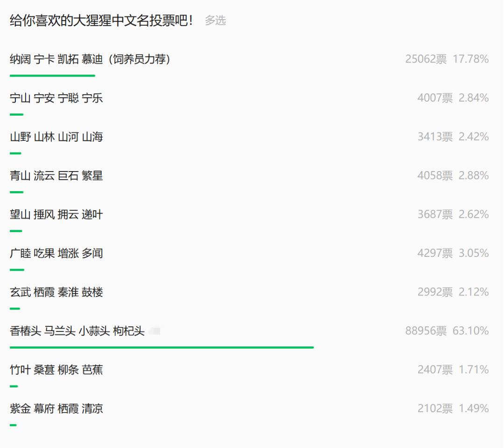Select the 望山 捶风 拥云 递叶 option
This screenshot has height=448, width=504.
pyautogui.click(x=56, y=214)
